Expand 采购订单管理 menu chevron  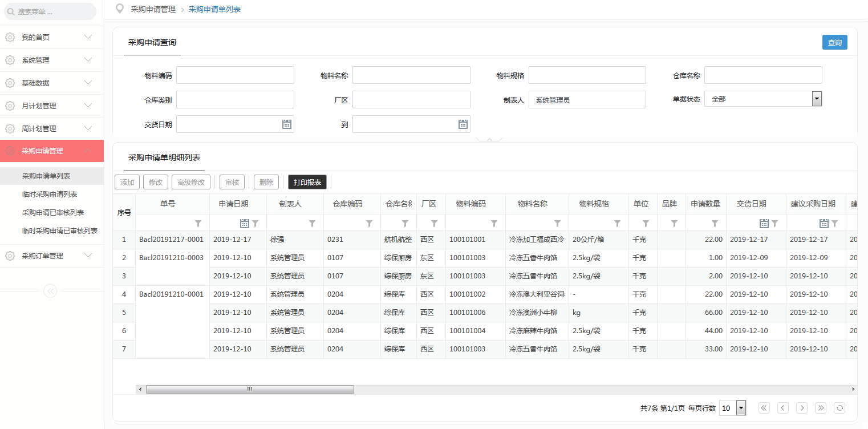pyautogui.click(x=88, y=256)
